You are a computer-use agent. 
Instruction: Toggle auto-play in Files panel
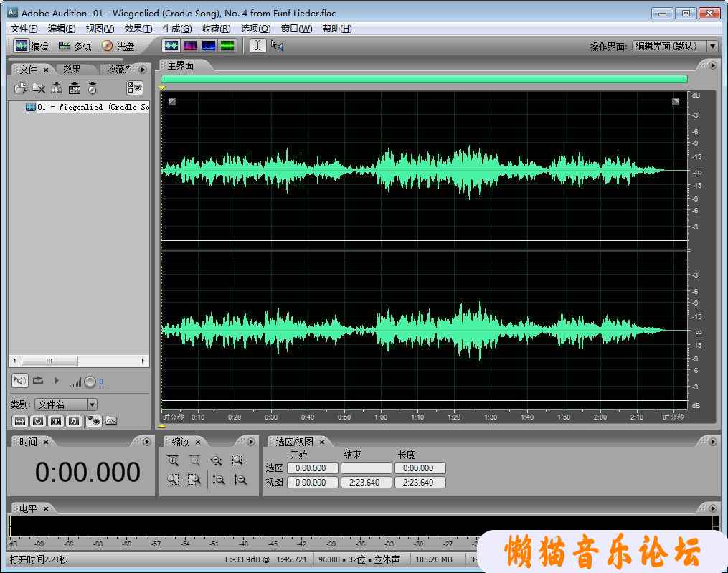coord(19,381)
